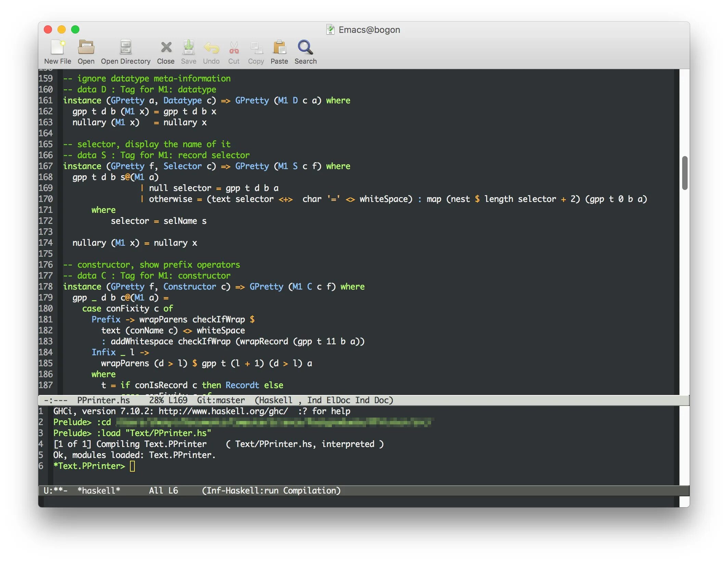Viewport: 728px width, 562px height.
Task: Click 'Infix' on line 184
Action: pyautogui.click(x=103, y=352)
